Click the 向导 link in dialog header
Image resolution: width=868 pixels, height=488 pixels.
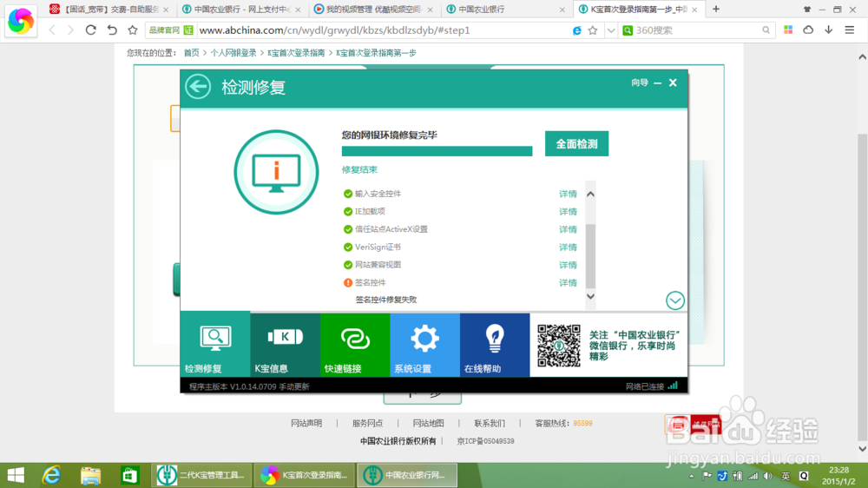(640, 82)
